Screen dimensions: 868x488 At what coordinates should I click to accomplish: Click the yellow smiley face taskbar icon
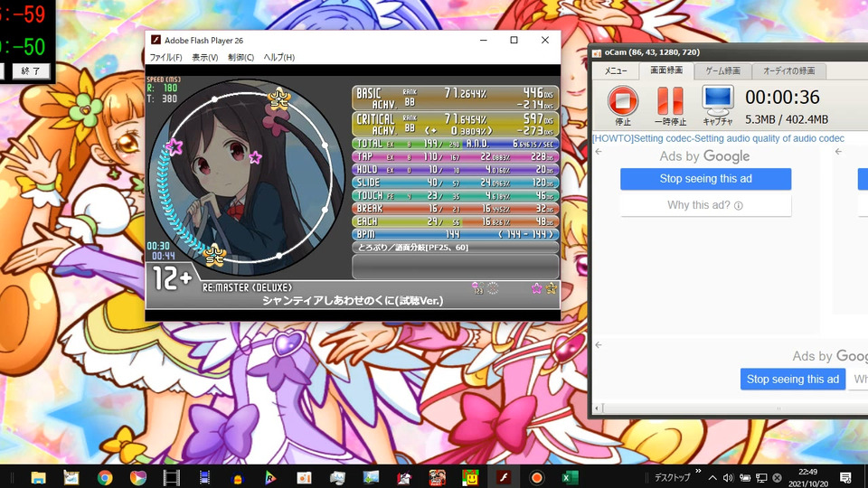(470, 477)
